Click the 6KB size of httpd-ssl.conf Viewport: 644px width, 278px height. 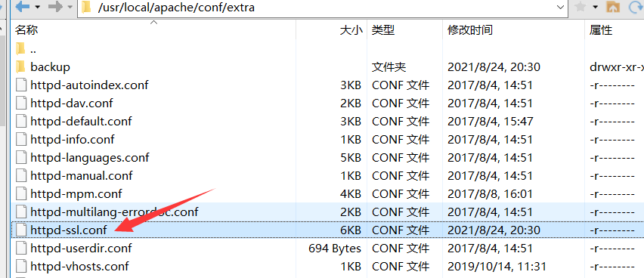click(351, 230)
